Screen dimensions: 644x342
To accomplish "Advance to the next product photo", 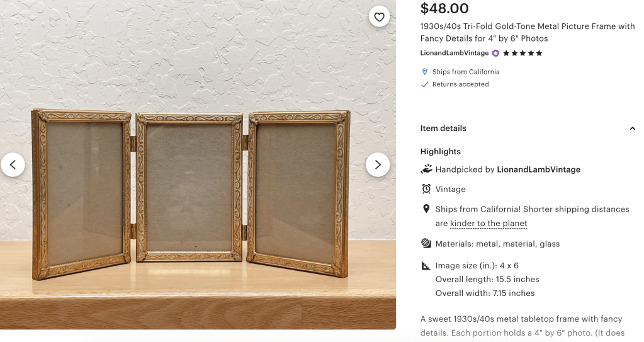I will point(378,164).
